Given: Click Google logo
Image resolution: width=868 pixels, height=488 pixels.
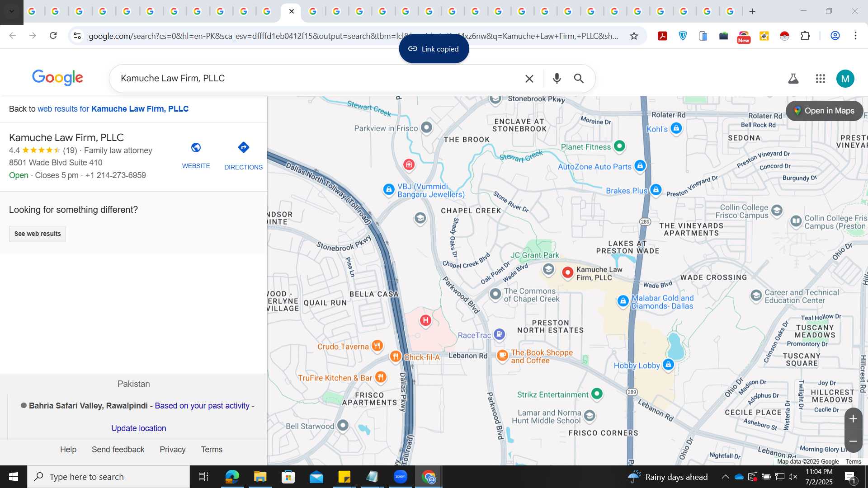Looking at the screenshot, I should click(57, 78).
